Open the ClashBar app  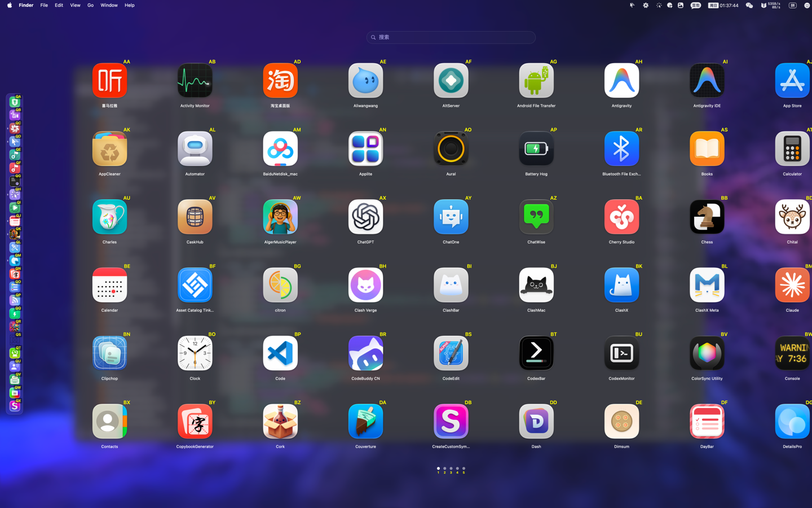pos(451,285)
